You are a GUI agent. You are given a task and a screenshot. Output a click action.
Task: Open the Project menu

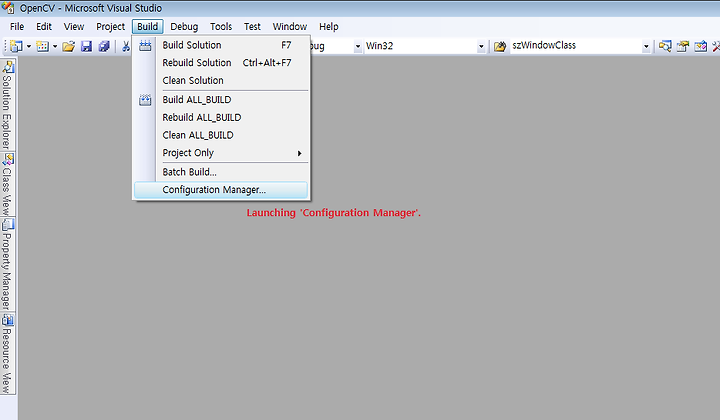(110, 27)
